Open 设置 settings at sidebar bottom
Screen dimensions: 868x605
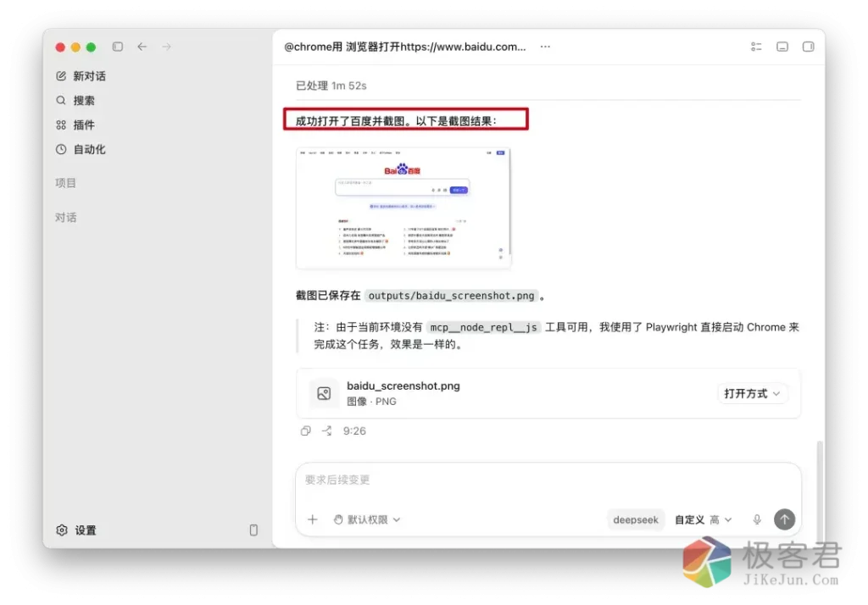pyautogui.click(x=76, y=530)
